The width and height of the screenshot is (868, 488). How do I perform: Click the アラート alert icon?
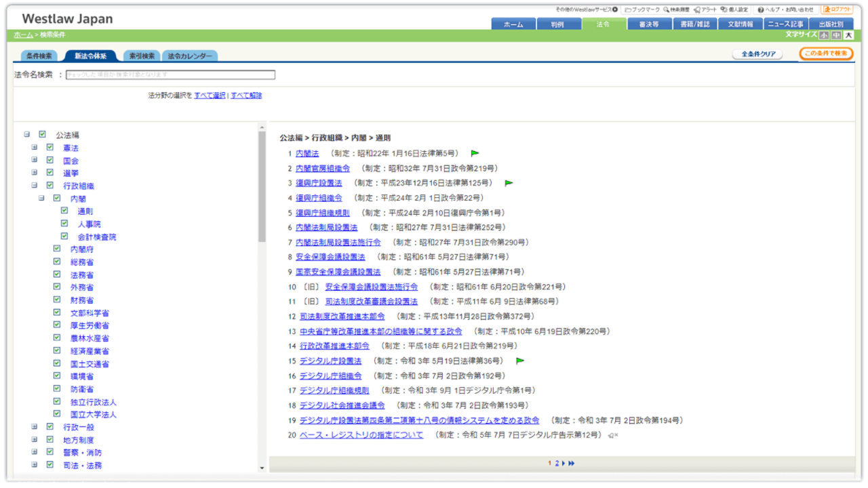[x=696, y=10]
